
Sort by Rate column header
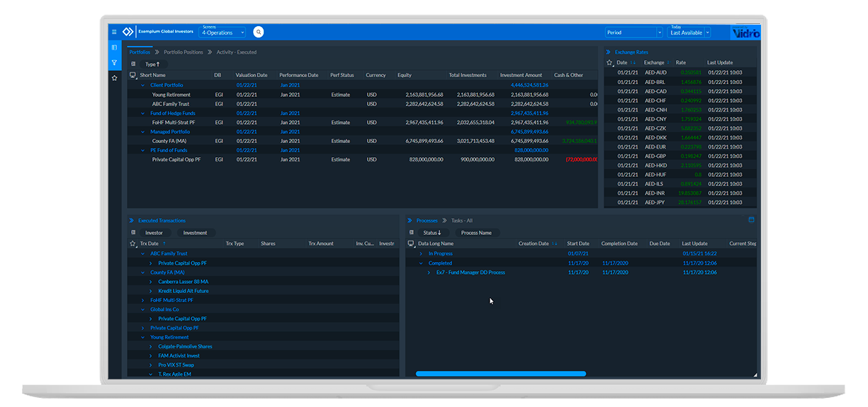click(681, 62)
